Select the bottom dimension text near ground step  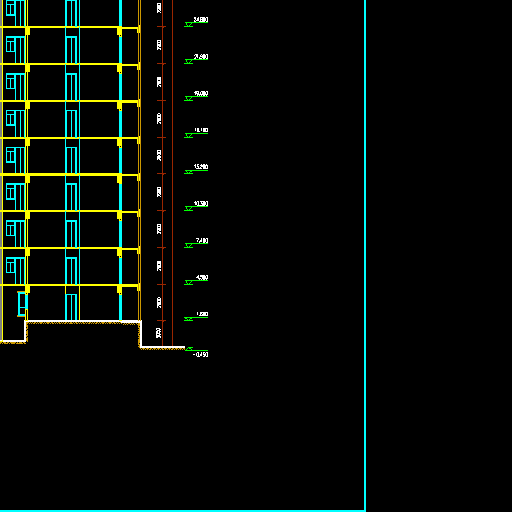point(159,333)
